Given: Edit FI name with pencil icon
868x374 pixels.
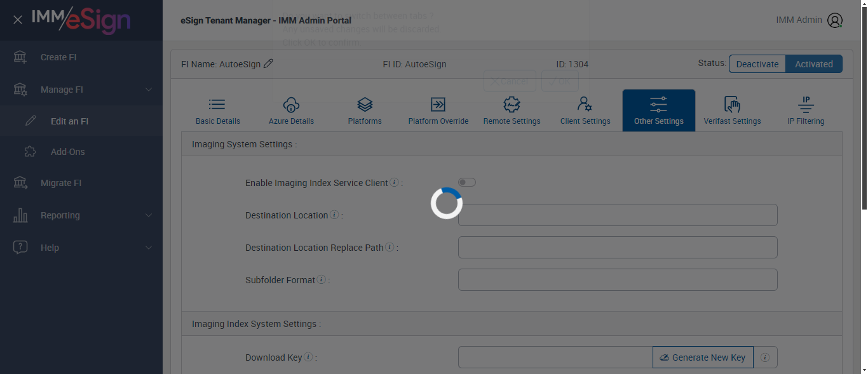Looking at the screenshot, I should tap(268, 63).
